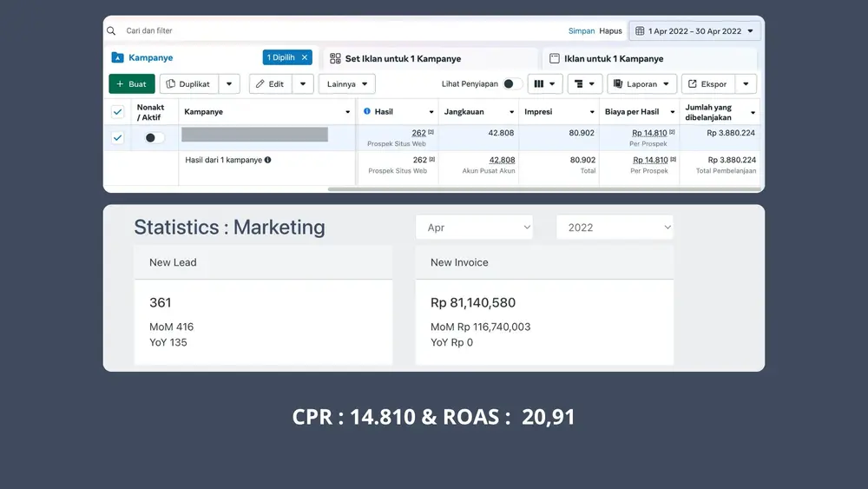Remove the 1 Dipilih selection with X
This screenshot has width=868, height=489.
tap(305, 57)
